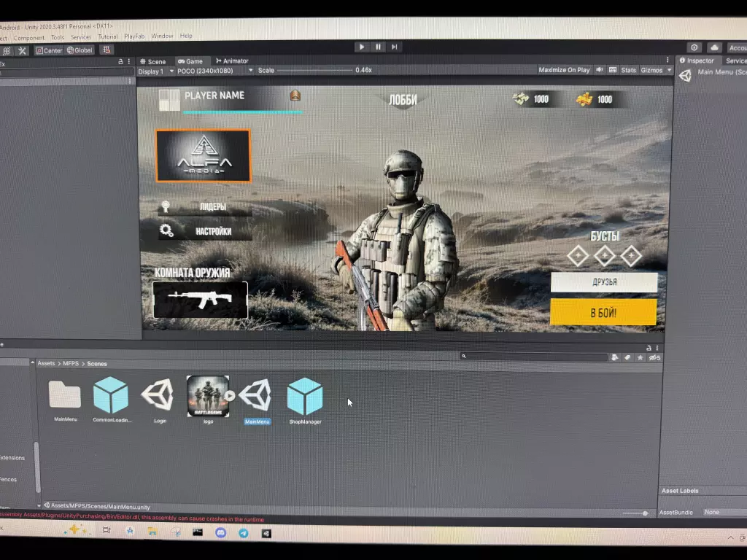Select the Login scene asset icon

(158, 396)
